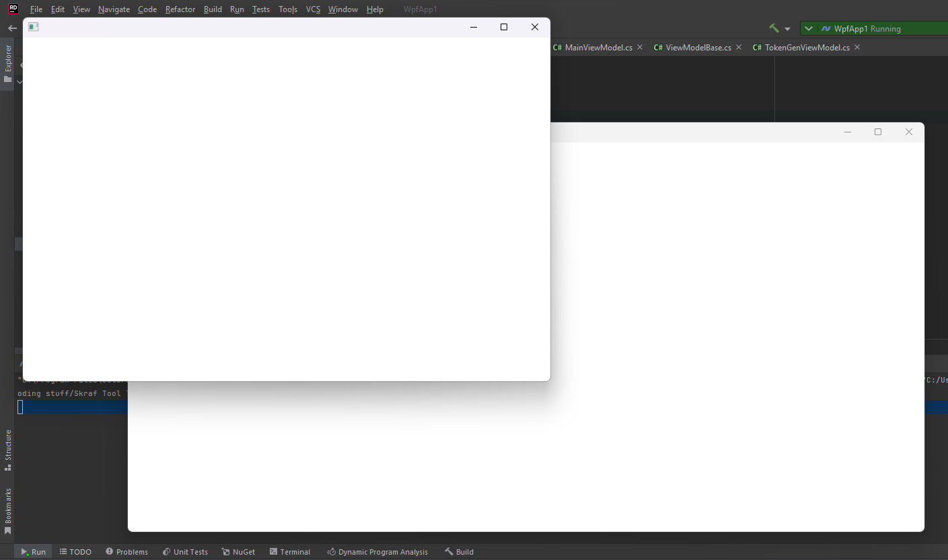Click the run console input field

(x=73, y=407)
